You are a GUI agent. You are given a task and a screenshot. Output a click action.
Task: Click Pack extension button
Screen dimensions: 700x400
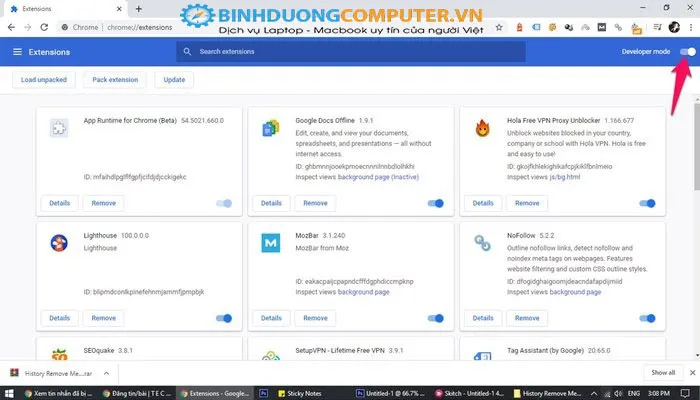tap(115, 80)
